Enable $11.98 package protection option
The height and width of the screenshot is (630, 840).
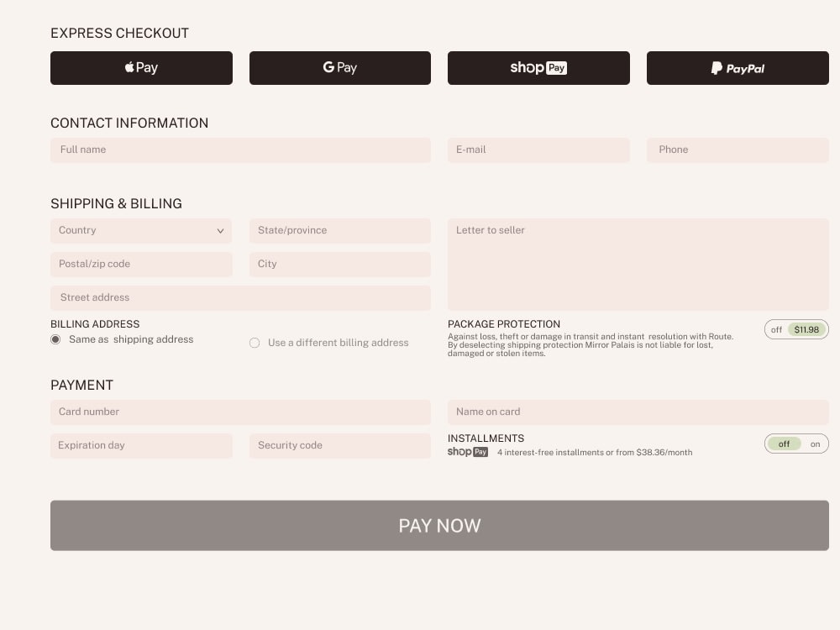click(806, 330)
